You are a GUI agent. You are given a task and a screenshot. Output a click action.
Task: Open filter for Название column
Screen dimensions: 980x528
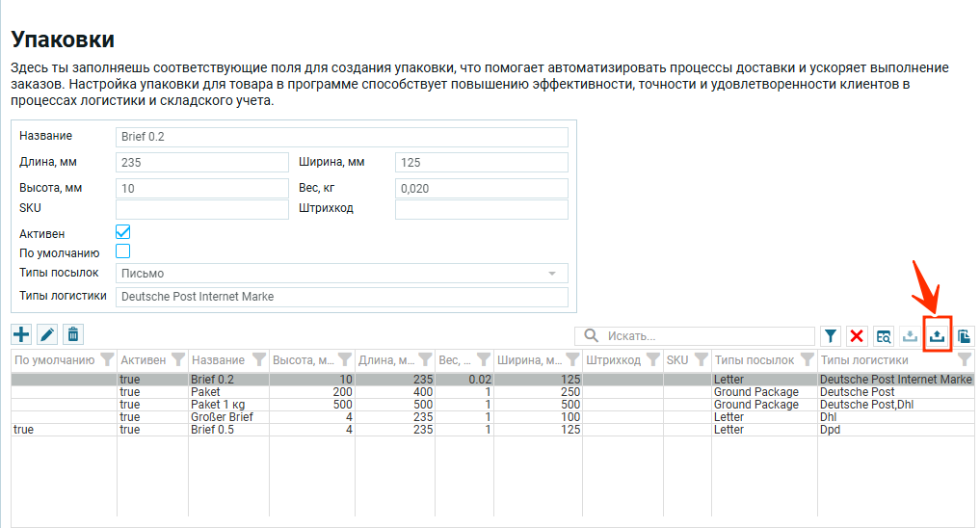point(258,360)
